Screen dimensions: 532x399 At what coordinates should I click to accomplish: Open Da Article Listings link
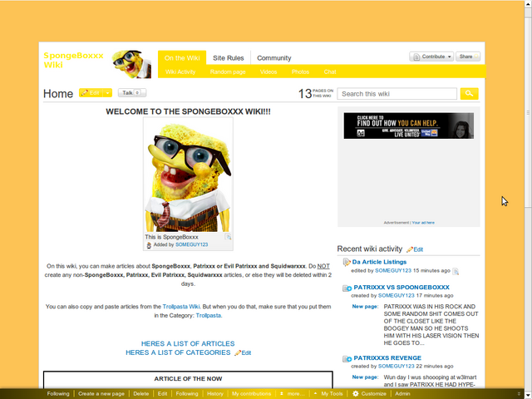[379, 262]
